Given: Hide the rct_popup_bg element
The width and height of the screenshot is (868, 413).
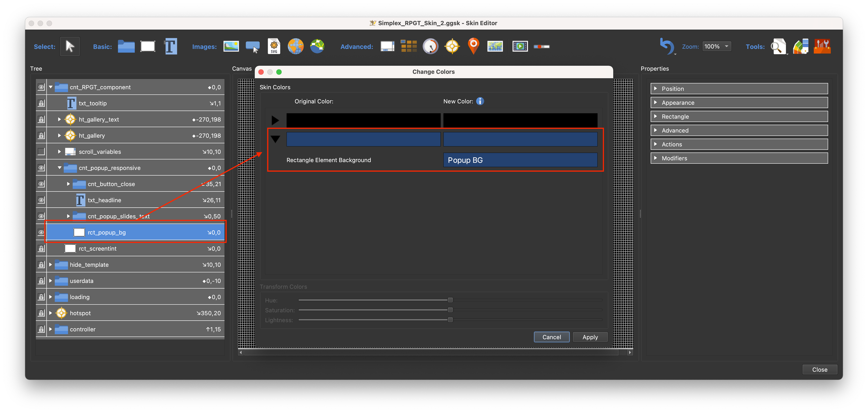Looking at the screenshot, I should pyautogui.click(x=41, y=232).
